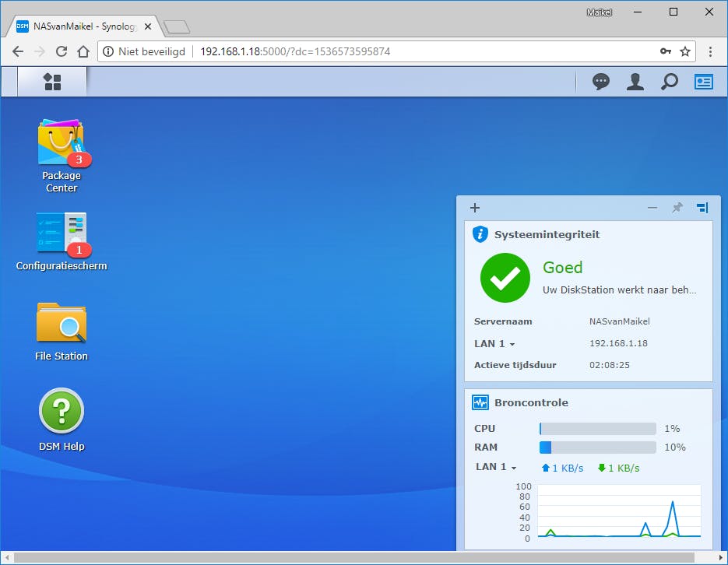Open DSM Help
The image size is (728, 565).
tap(62, 419)
